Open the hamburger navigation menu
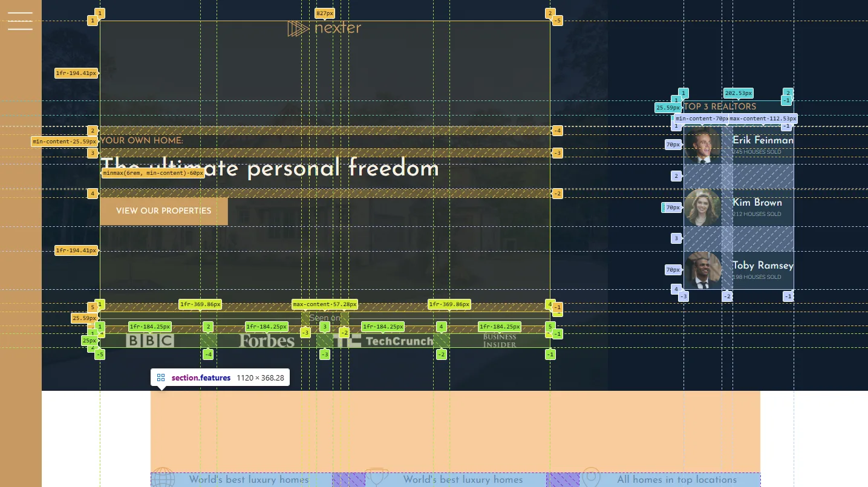The width and height of the screenshot is (868, 487). click(20, 21)
